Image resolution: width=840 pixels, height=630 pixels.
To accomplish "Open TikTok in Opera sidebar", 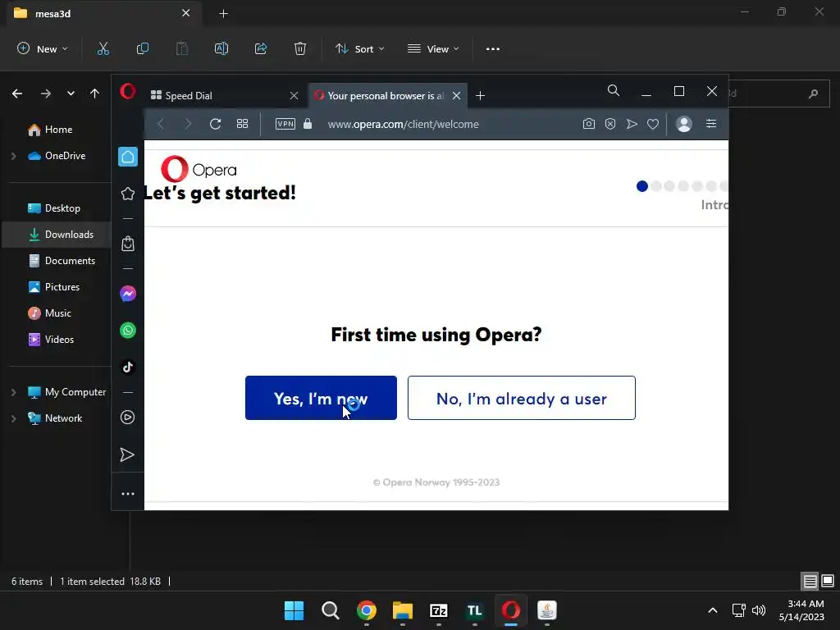I will 127,367.
